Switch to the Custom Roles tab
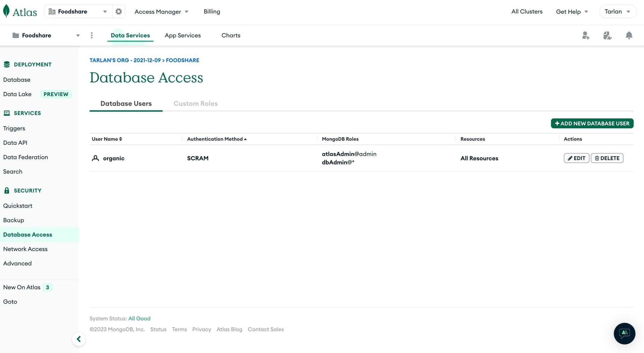Image resolution: width=644 pixels, height=353 pixels. [196, 103]
